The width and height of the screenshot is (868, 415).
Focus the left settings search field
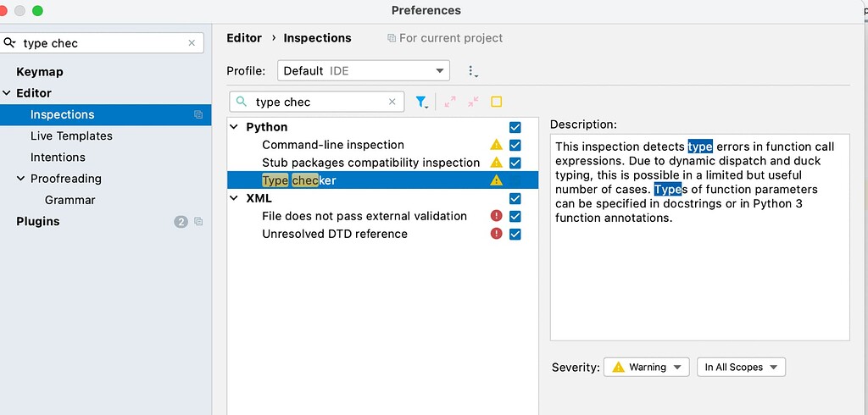102,43
